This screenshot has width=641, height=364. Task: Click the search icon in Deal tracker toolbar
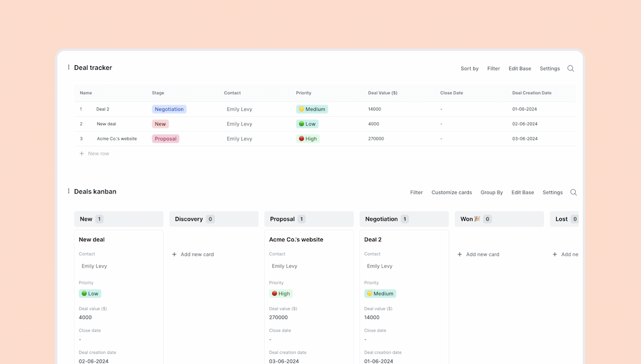coord(570,68)
